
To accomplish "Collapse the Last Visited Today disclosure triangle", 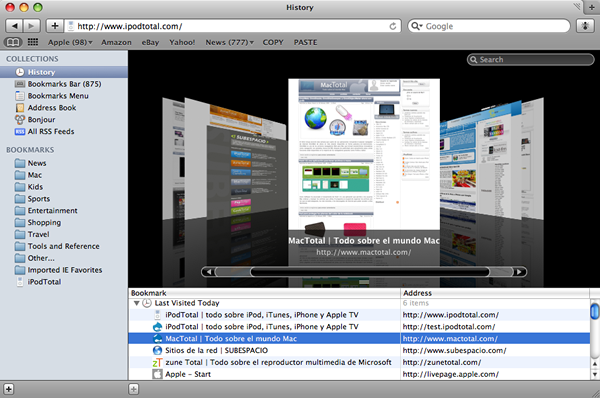I will coord(136,303).
